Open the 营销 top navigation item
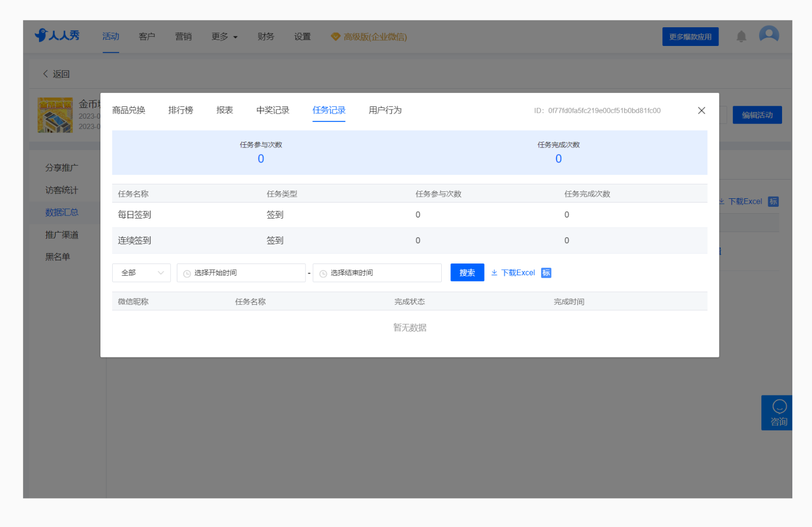 pos(183,36)
